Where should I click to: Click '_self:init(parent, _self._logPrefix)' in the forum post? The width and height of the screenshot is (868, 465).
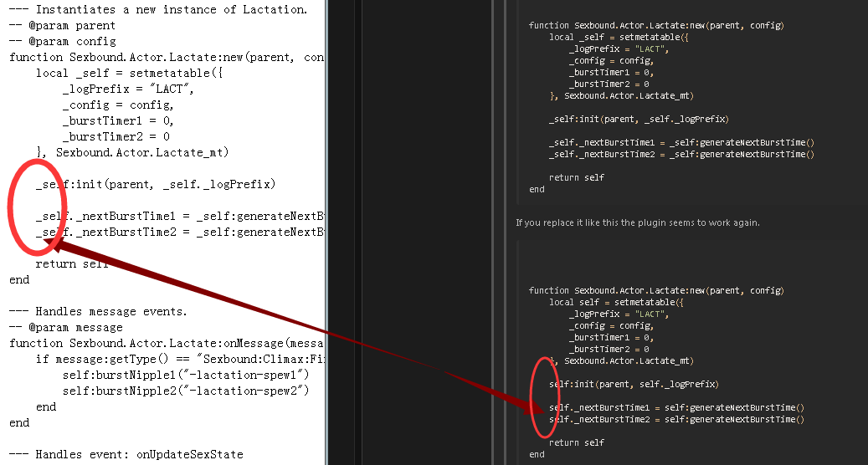(639, 119)
